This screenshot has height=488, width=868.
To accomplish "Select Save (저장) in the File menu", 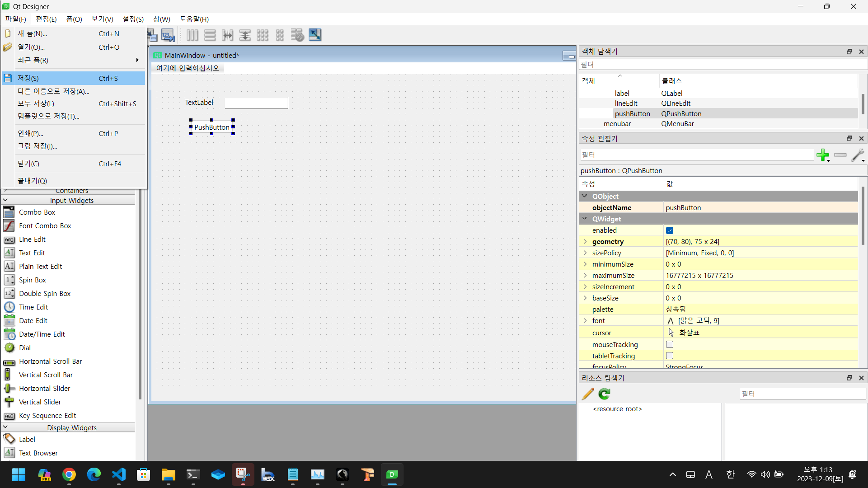I will (28, 78).
